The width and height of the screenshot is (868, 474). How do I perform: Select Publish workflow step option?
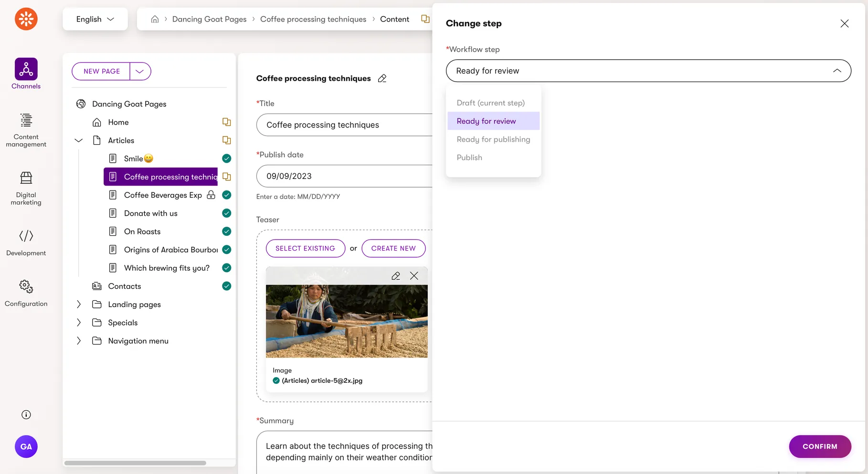tap(493, 158)
